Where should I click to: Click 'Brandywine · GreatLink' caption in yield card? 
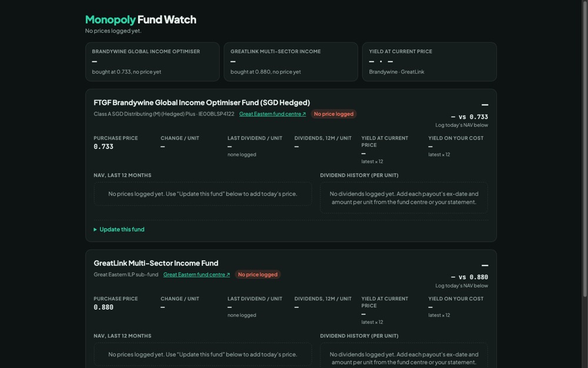(396, 72)
